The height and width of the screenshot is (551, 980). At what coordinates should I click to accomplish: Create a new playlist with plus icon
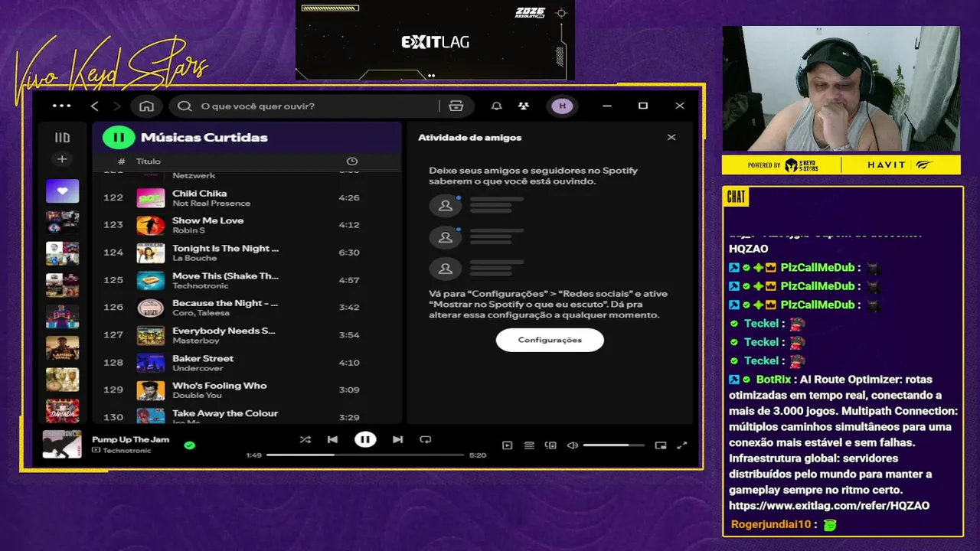62,159
